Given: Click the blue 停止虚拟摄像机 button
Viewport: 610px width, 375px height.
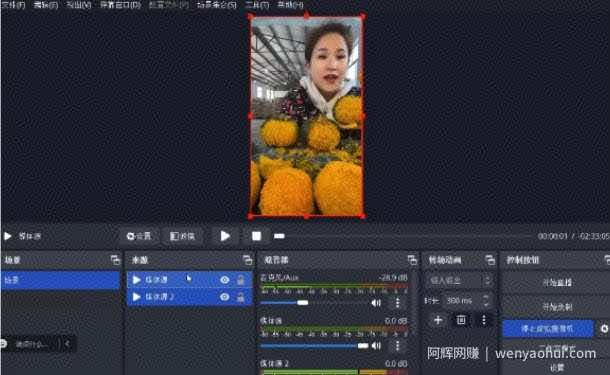Looking at the screenshot, I should (548, 329).
